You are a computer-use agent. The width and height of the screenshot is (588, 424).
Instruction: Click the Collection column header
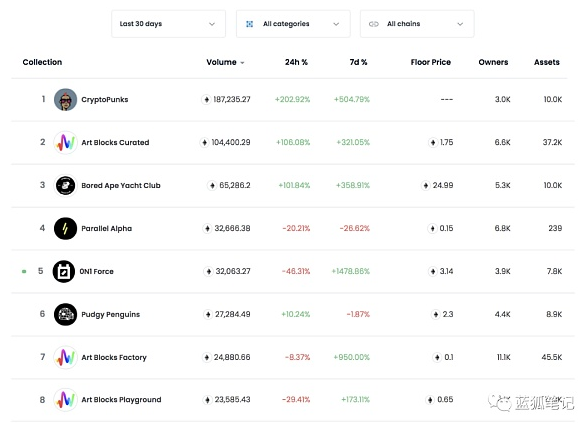click(x=42, y=62)
